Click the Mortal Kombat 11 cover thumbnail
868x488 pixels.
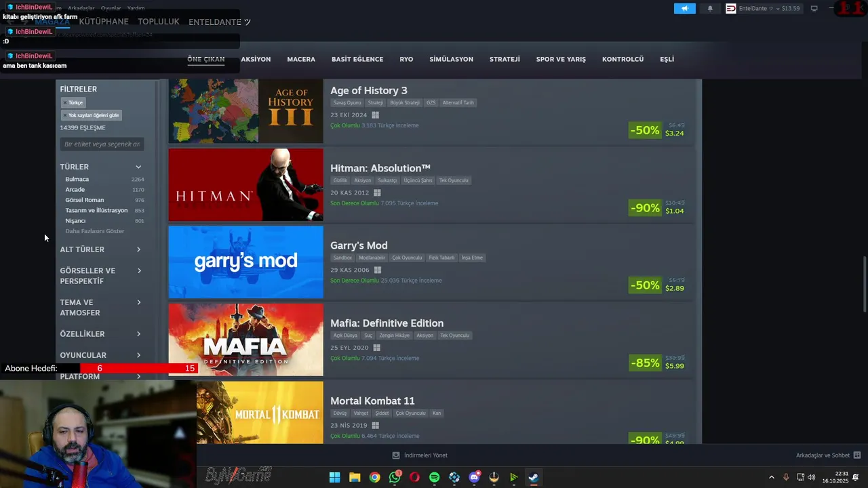[x=260, y=413]
